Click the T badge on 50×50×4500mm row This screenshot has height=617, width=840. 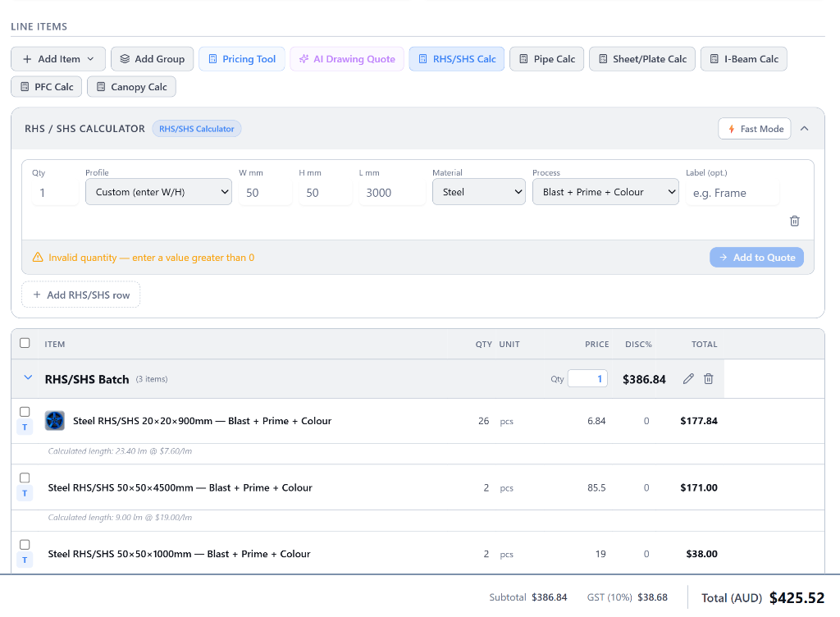coord(25,493)
